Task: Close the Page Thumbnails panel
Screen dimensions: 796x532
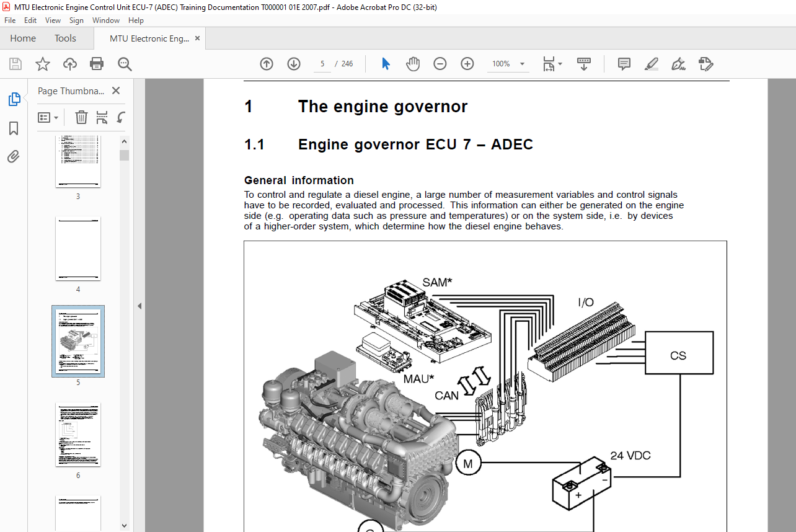Action: point(116,91)
